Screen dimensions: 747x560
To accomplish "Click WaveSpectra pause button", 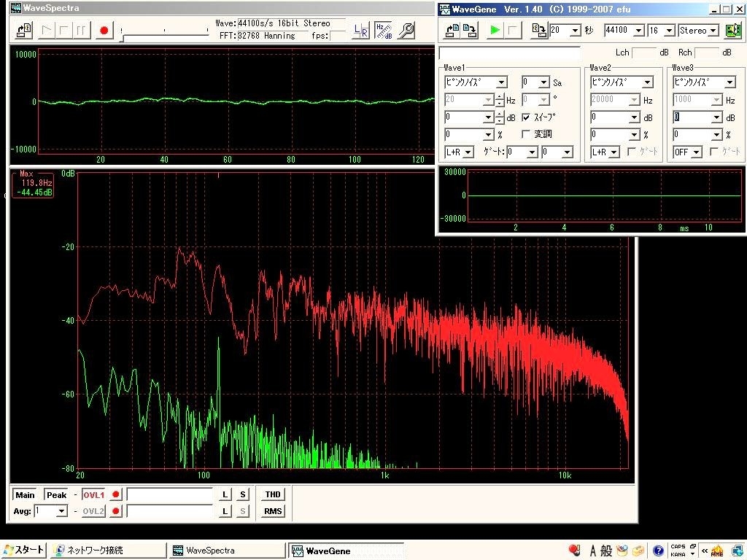I will point(80,31).
